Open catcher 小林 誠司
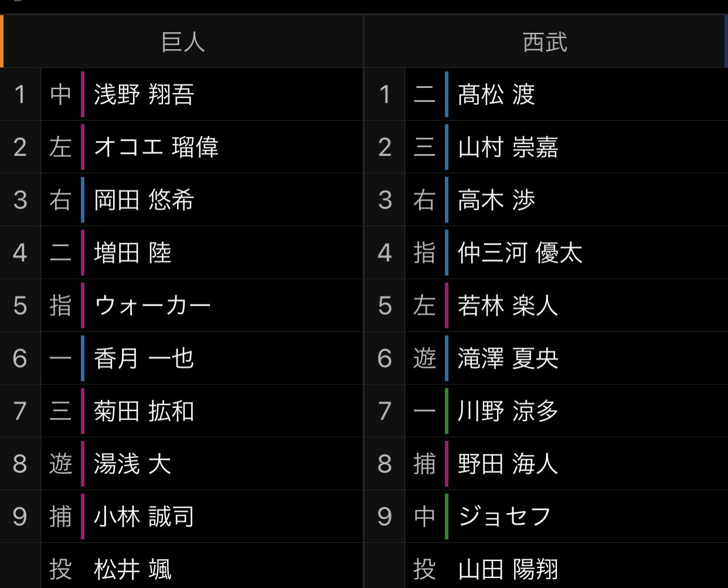 [144, 516]
